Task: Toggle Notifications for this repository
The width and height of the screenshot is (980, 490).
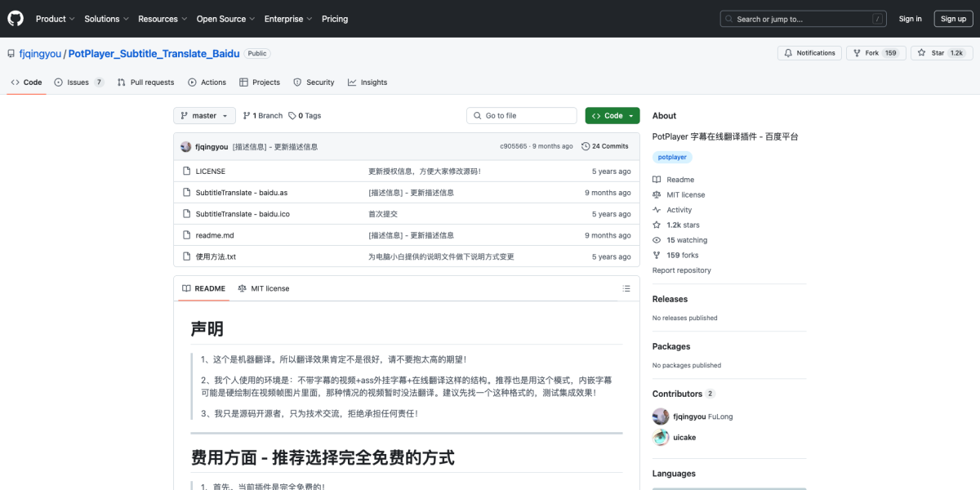Action: click(x=809, y=53)
